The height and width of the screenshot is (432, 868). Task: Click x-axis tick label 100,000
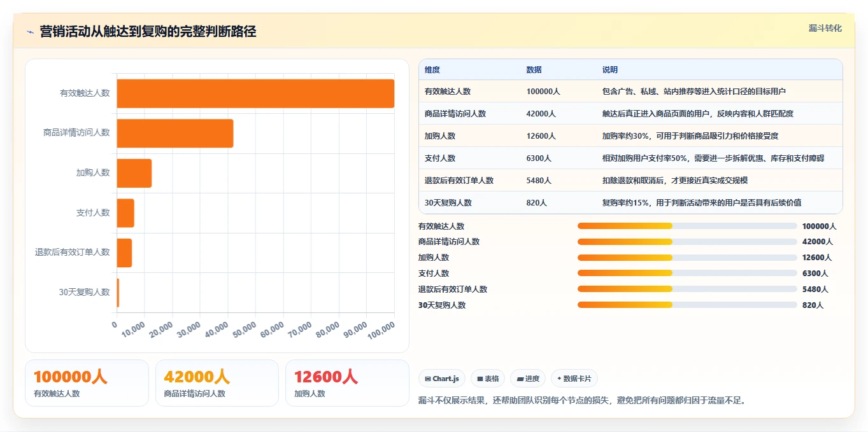tap(382, 331)
